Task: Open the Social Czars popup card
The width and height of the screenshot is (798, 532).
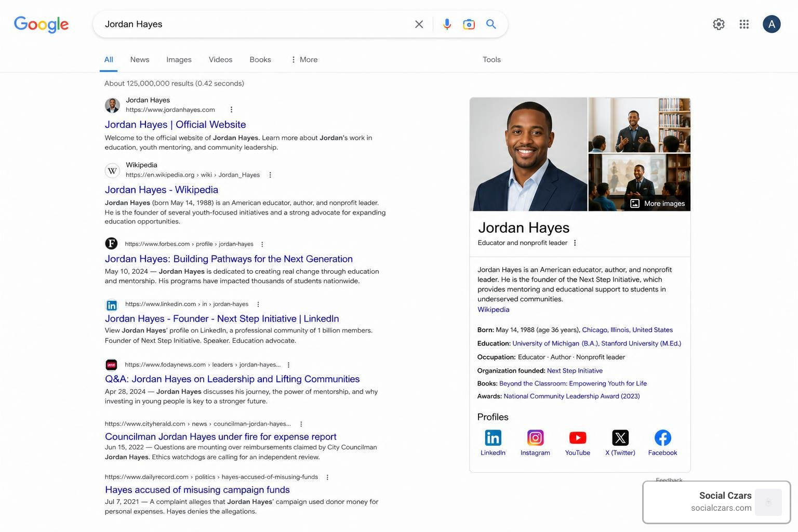Action: pyautogui.click(x=716, y=502)
